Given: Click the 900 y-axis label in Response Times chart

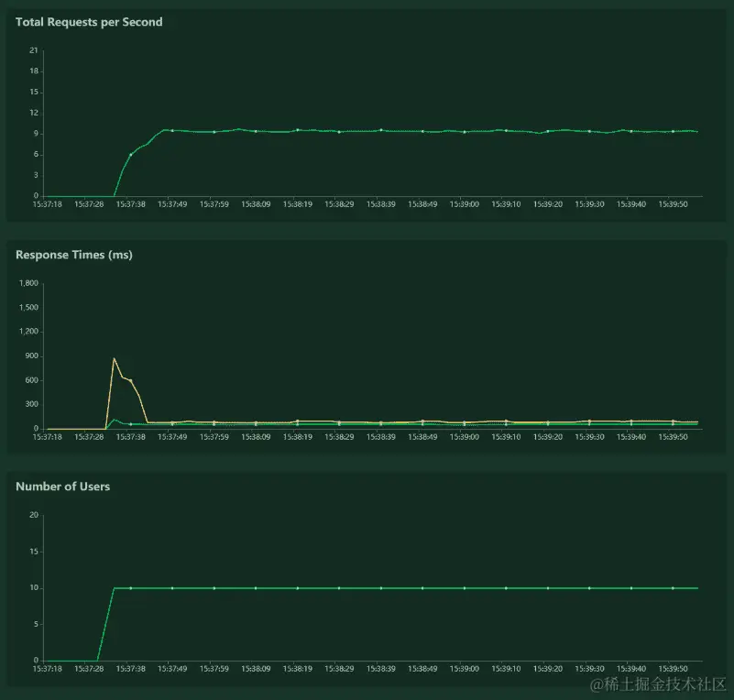Looking at the screenshot, I should coord(31,356).
